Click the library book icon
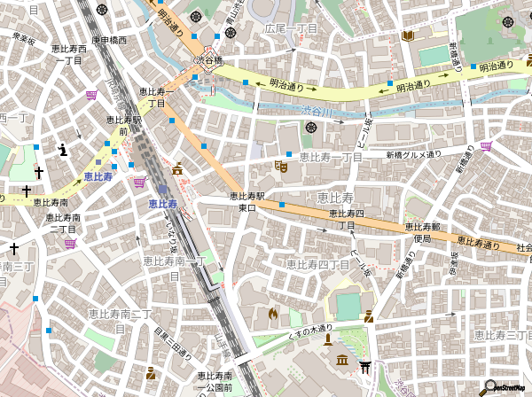The height and width of the screenshot is (397, 532). coord(408,35)
